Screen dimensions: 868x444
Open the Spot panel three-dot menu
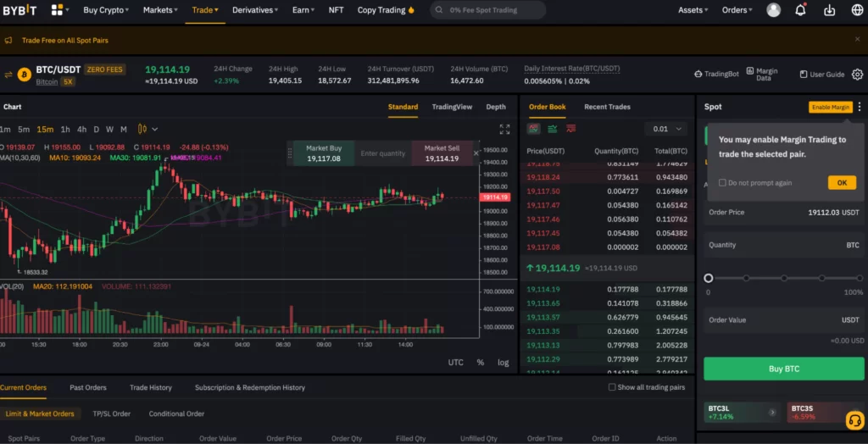860,107
